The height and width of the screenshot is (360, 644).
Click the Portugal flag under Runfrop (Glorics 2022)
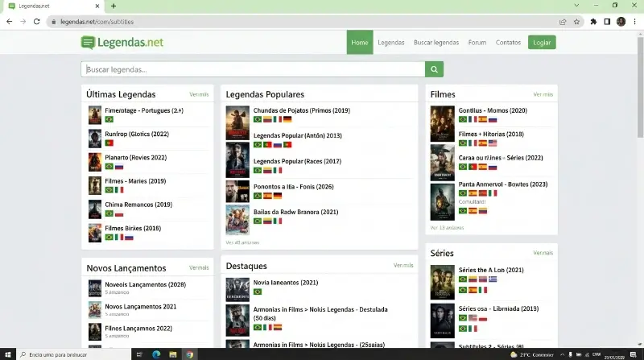pyautogui.click(x=109, y=143)
